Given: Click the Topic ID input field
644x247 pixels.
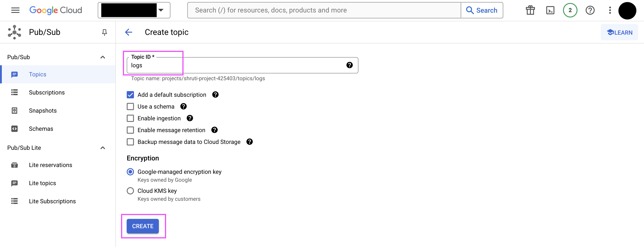Looking at the screenshot, I should coord(235,65).
